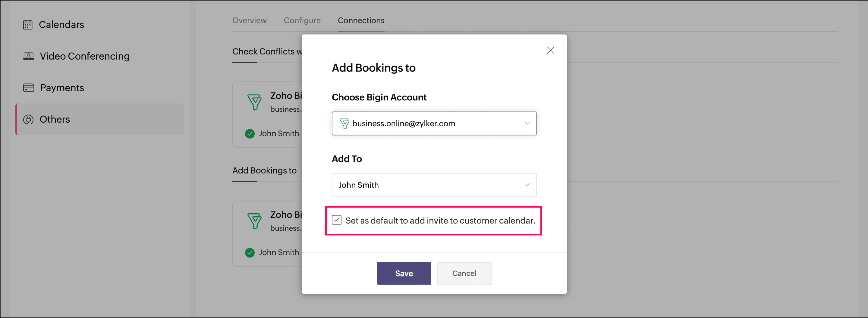Image resolution: width=868 pixels, height=318 pixels.
Task: Save the Add Bookings settings
Action: click(x=404, y=273)
